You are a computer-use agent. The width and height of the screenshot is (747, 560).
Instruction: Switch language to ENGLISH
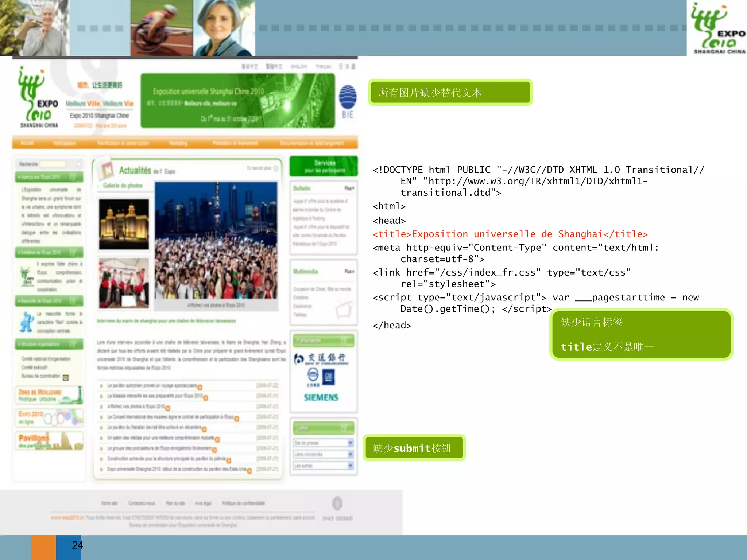tap(299, 66)
